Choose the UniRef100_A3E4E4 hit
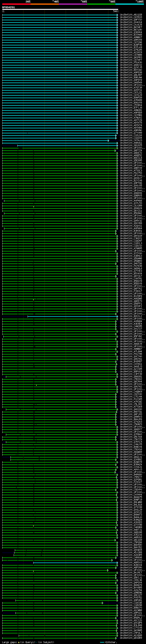 pos(131,324)
